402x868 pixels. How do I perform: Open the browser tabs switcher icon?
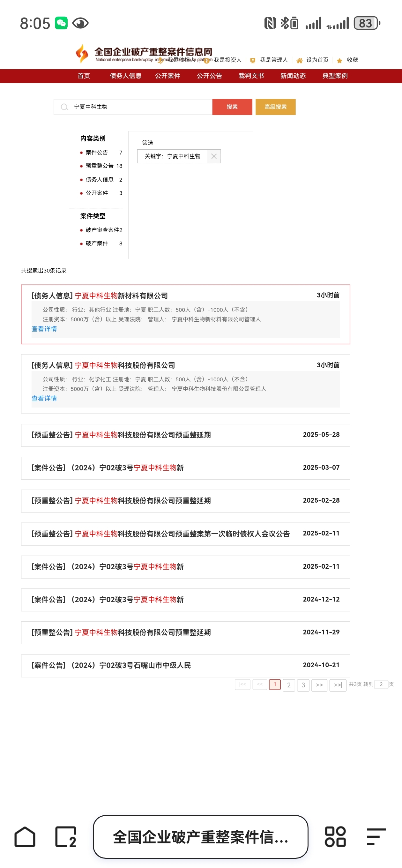[66, 837]
